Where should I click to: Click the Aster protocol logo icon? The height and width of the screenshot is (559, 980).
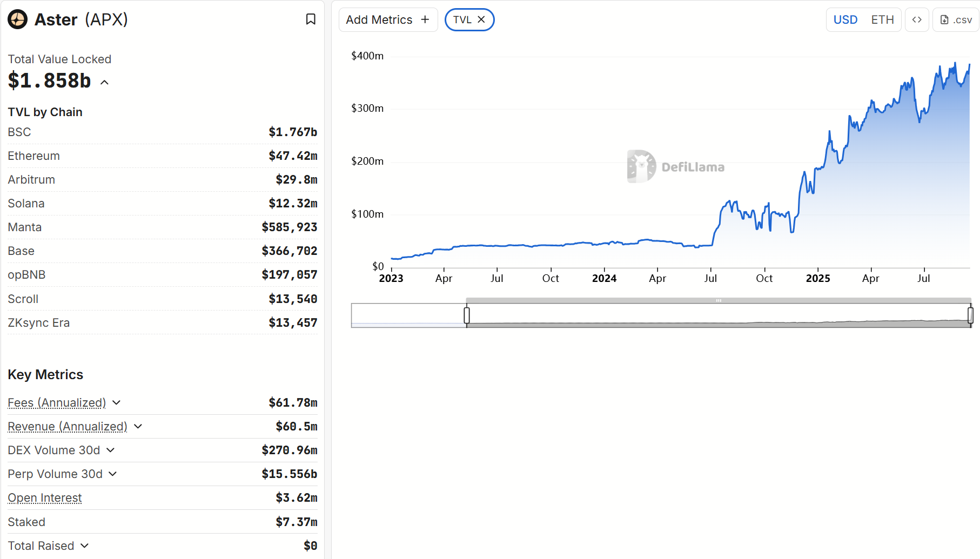[x=17, y=19]
